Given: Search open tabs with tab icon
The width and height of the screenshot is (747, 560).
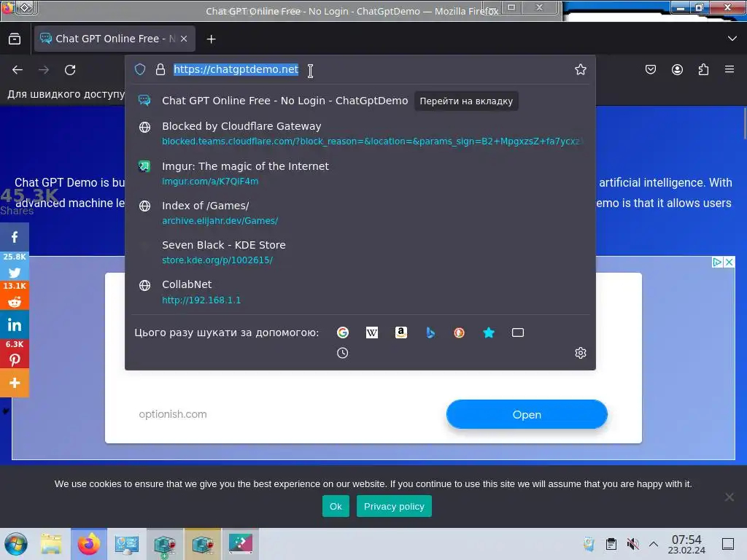Looking at the screenshot, I should (518, 332).
